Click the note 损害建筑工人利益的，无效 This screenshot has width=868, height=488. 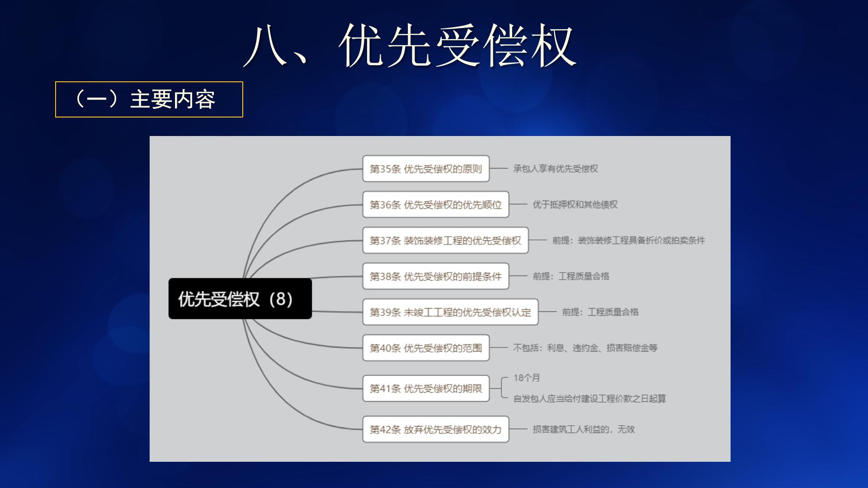pos(583,430)
